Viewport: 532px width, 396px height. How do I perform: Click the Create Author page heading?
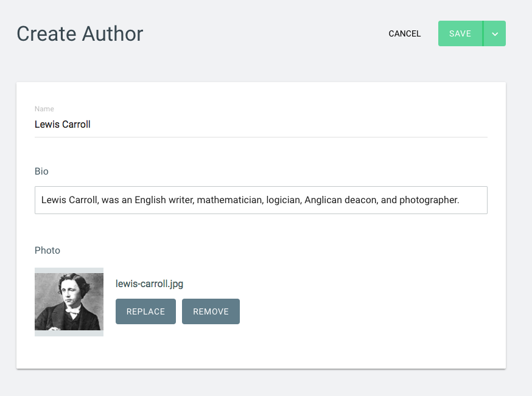[80, 34]
